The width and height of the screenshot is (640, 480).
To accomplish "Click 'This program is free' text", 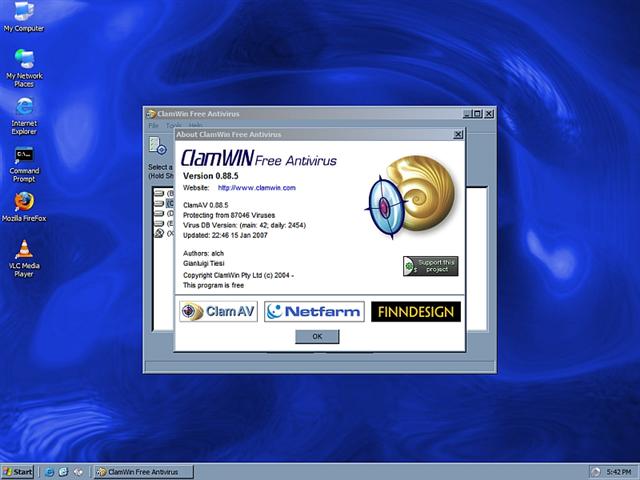I will click(x=213, y=285).
